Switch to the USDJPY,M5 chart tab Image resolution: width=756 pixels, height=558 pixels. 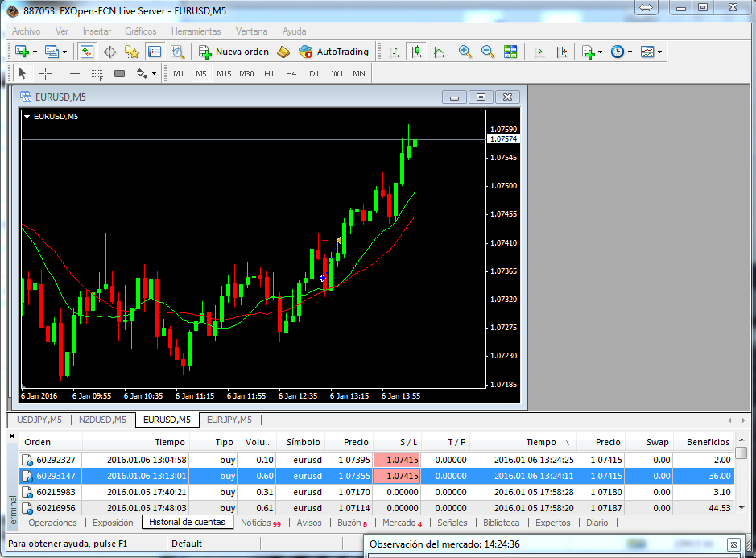pos(39,420)
